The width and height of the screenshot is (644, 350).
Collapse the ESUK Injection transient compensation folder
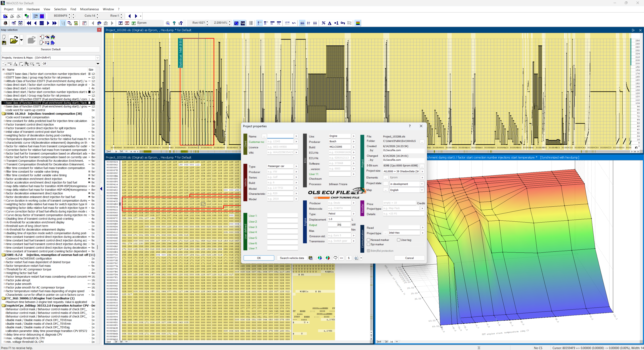pos(4,114)
